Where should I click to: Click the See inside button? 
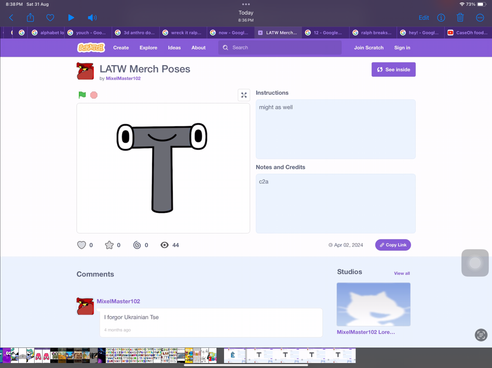point(394,70)
